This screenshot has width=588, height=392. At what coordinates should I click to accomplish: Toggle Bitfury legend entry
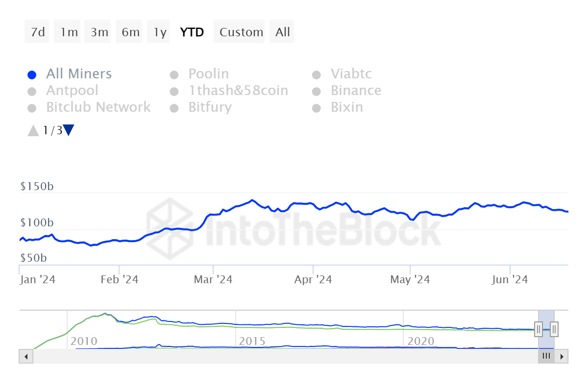coord(210,108)
